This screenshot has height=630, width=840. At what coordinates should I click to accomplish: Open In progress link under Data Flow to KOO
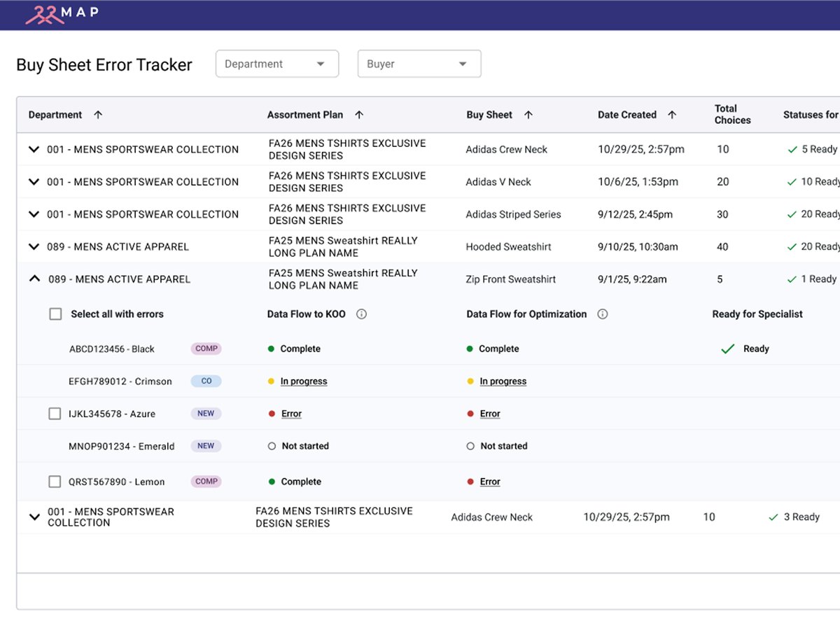pyautogui.click(x=304, y=381)
